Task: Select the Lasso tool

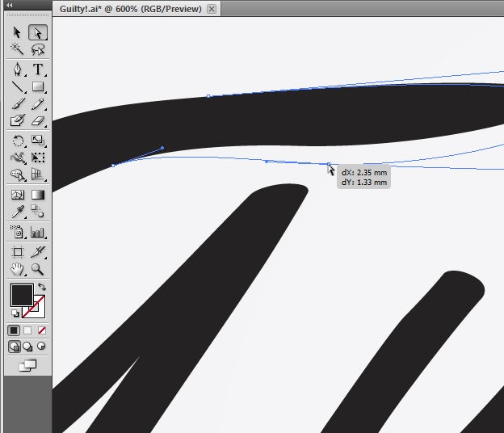Action: click(x=37, y=49)
